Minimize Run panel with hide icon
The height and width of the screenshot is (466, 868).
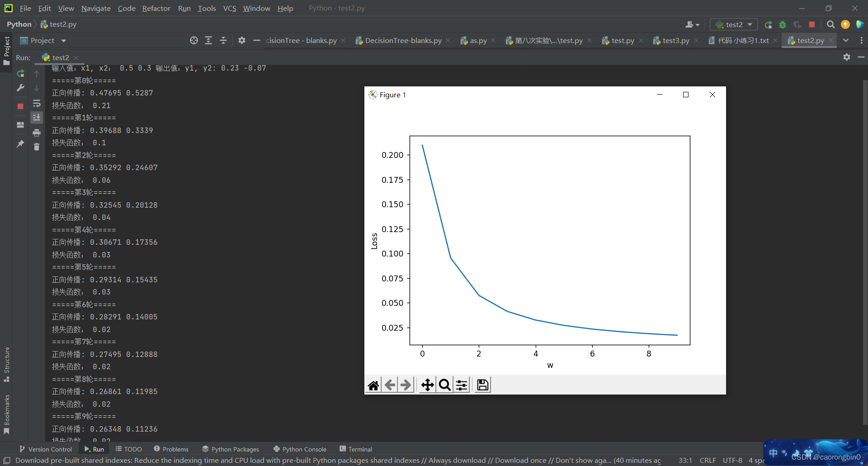coord(861,57)
